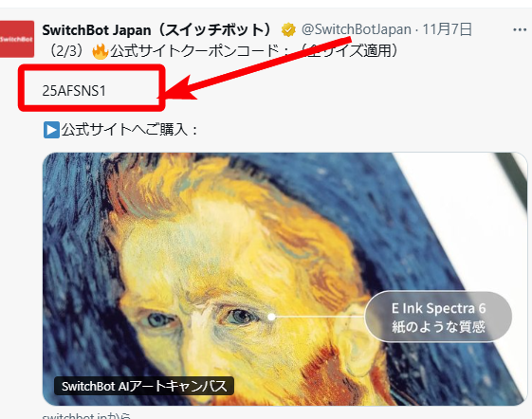532x419 pixels.
Task: Click the blue play arrow emoji
Action: (51, 130)
